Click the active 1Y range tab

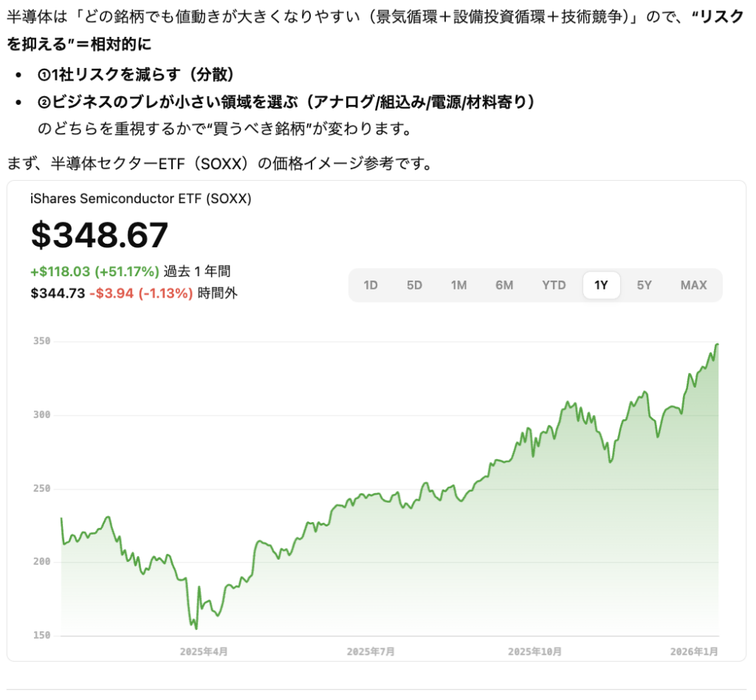601,285
